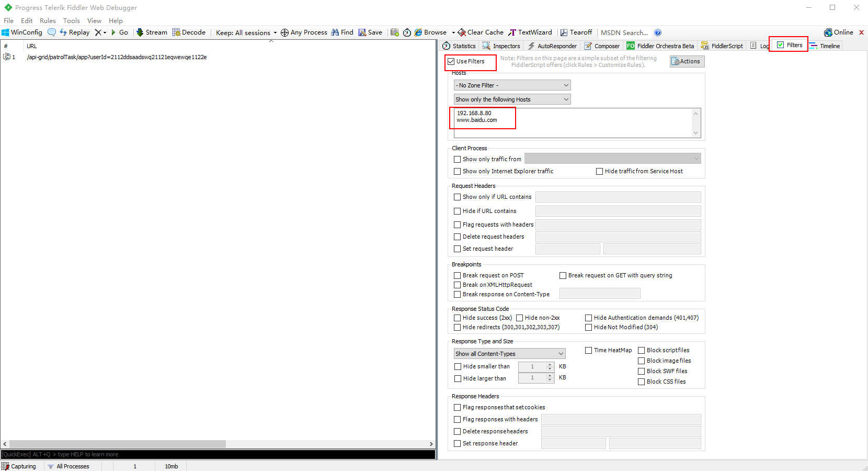This screenshot has width=868, height=471.
Task: Switch to the AutoResponder tab
Action: (x=552, y=46)
